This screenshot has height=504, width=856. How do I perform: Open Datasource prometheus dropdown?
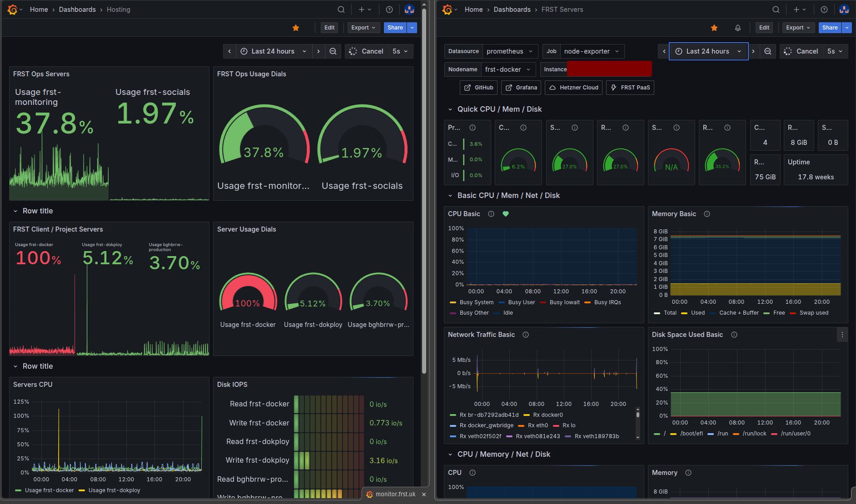point(510,51)
